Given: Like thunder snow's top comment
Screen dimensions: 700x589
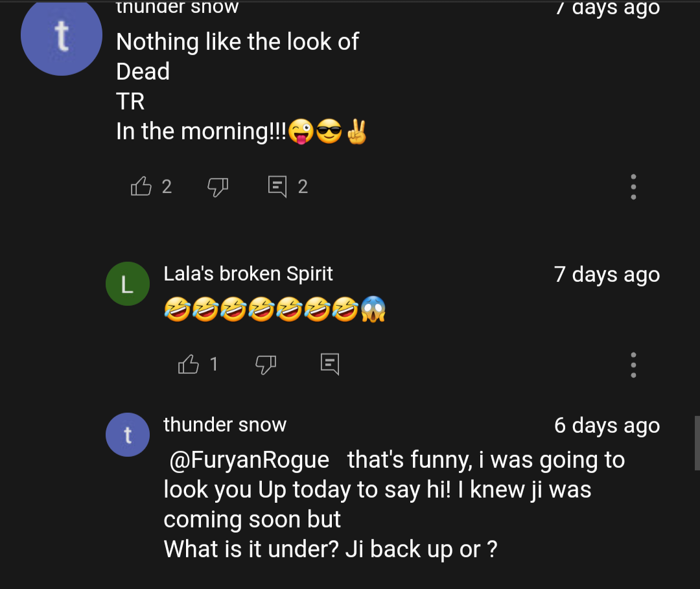Looking at the screenshot, I should [141, 187].
